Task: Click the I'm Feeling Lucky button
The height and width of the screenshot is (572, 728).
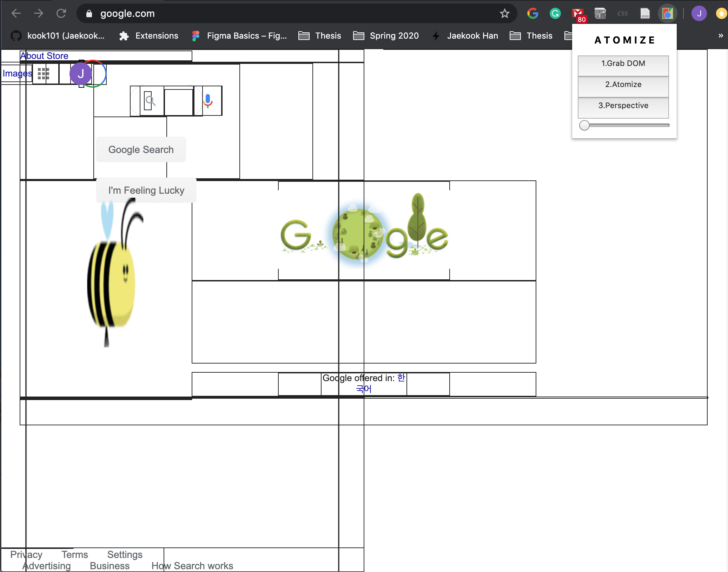Action: [146, 190]
